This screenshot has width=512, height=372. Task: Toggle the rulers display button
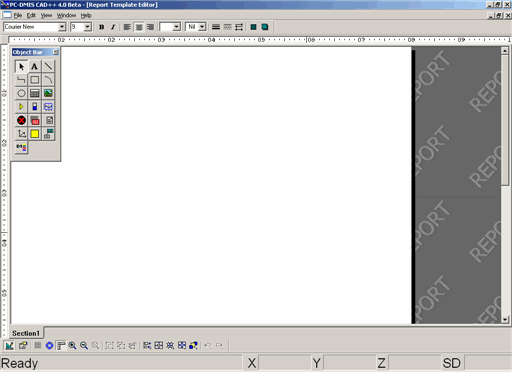click(61, 345)
